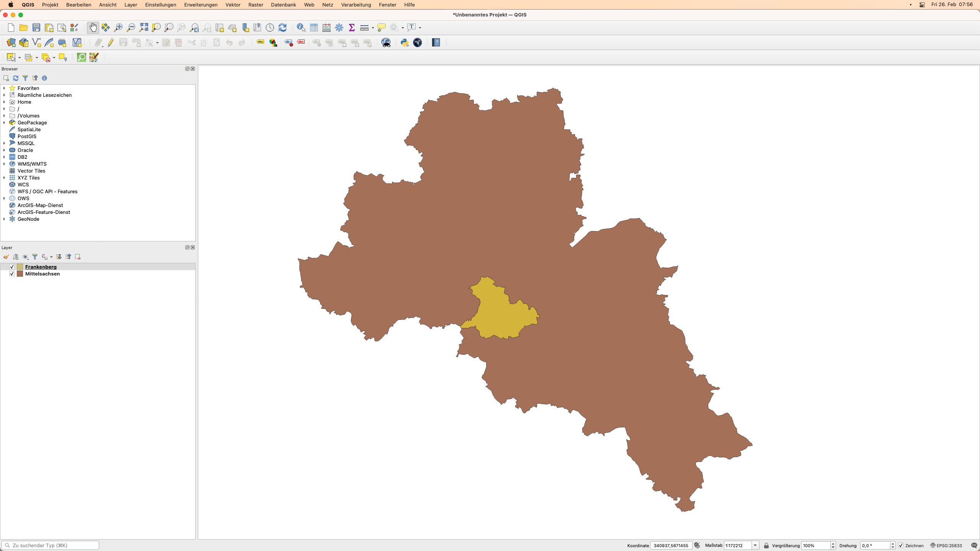
Task: Open the MetaSearch catalog binoculars icon
Action: coord(386,42)
